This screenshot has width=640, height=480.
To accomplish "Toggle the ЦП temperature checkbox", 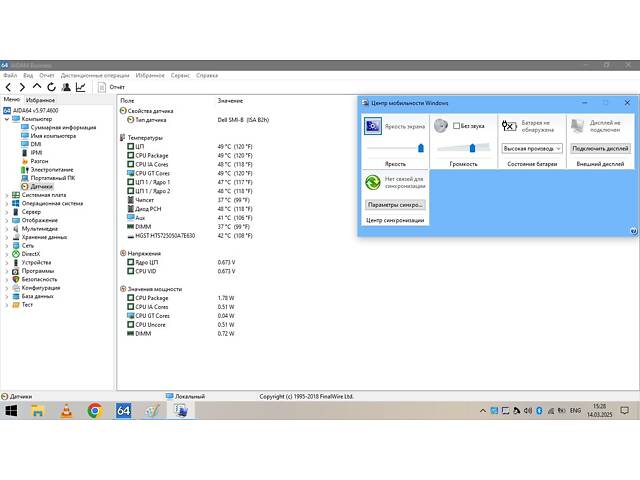I will [x=131, y=146].
